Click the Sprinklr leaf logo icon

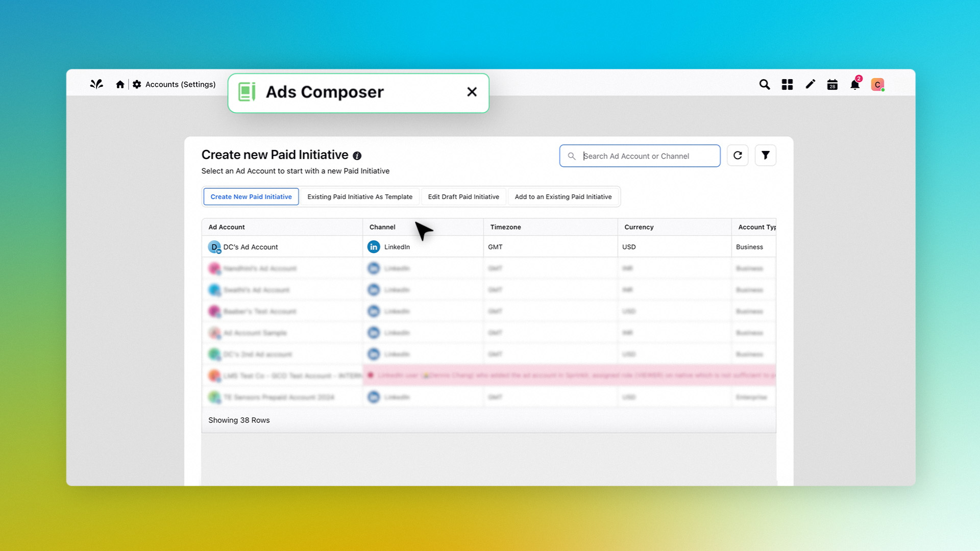96,84
